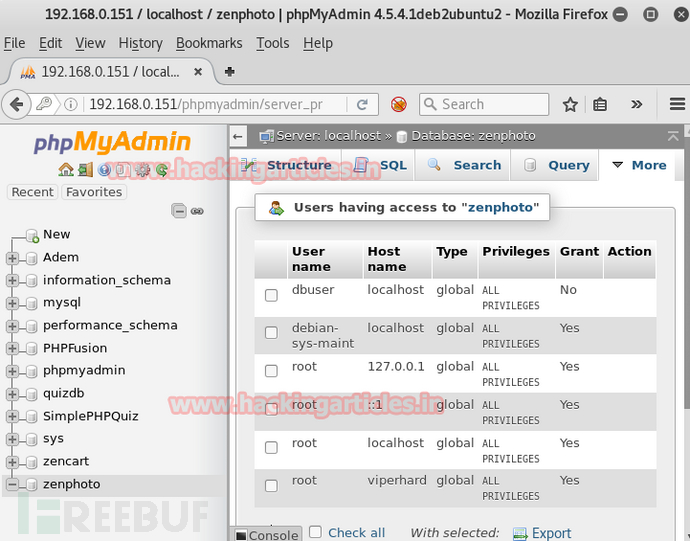Open the More tab dropdown
Viewport: 690px width, 541px height.
[x=639, y=166]
